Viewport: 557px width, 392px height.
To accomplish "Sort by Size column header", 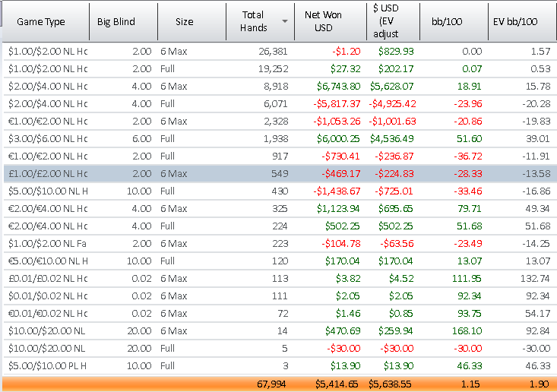I will [x=191, y=22].
